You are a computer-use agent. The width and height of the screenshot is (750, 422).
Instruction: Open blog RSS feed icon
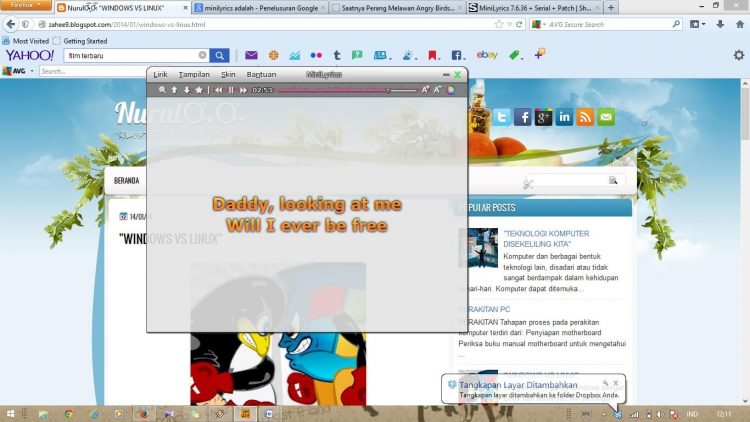(585, 117)
